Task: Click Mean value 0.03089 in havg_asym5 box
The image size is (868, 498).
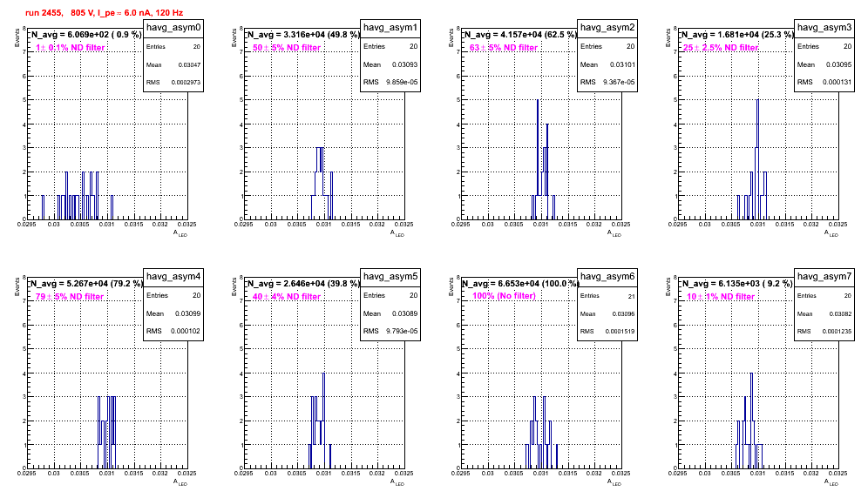Action: click(x=405, y=313)
